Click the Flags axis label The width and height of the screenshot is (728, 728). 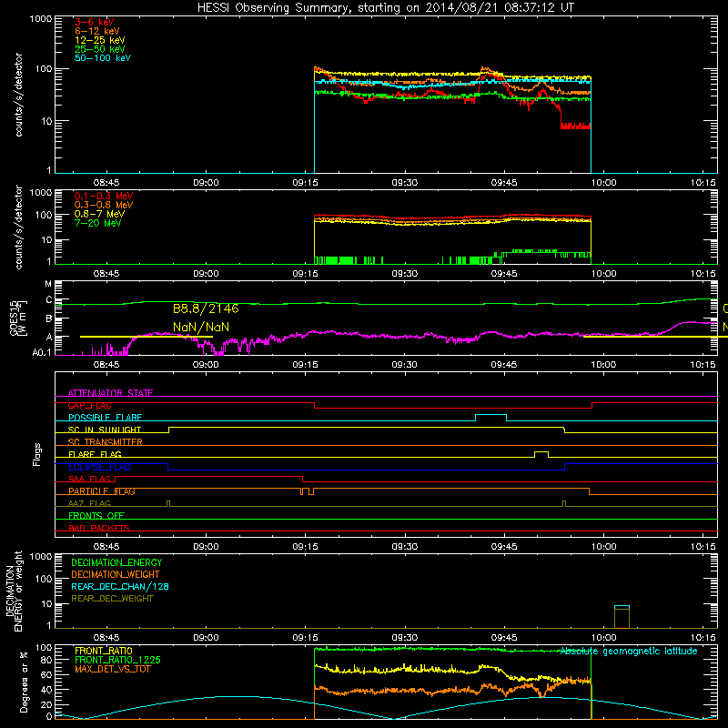(36, 454)
